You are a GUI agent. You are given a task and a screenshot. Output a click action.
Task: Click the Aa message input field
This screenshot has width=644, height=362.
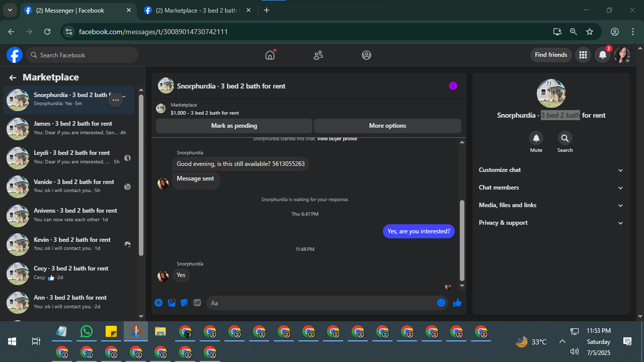[322, 303]
